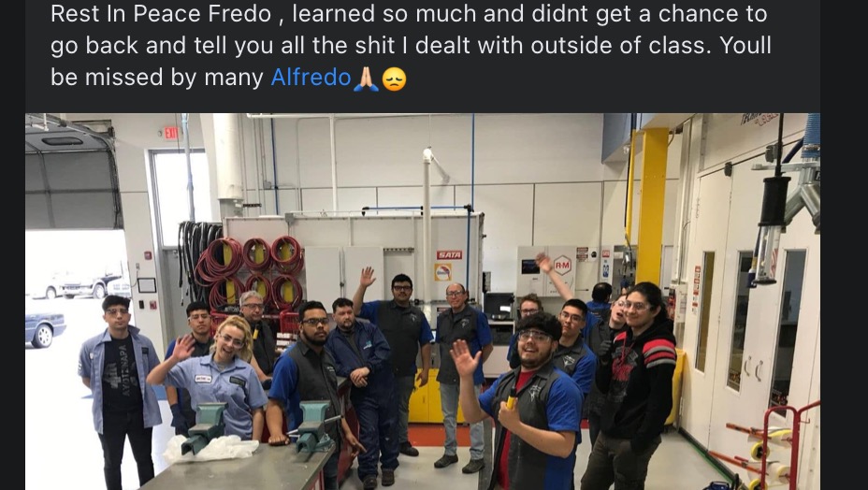The width and height of the screenshot is (868, 490).
Task: Click the "Rest In Peace Fredo" text
Action: (x=161, y=14)
